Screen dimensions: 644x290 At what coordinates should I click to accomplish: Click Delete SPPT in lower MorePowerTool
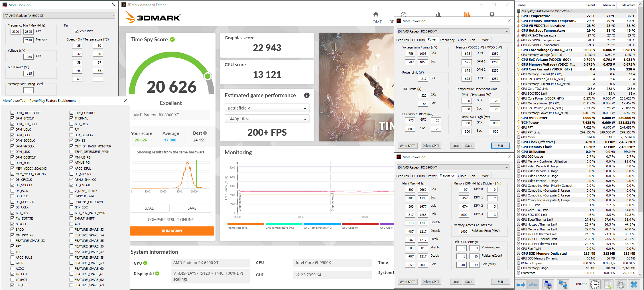tap(431, 282)
